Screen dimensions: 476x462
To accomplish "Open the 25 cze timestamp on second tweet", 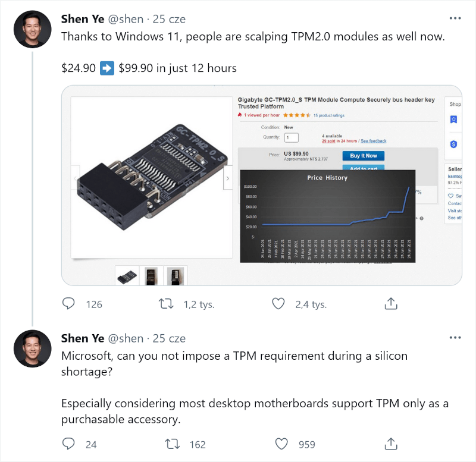I will (x=169, y=338).
